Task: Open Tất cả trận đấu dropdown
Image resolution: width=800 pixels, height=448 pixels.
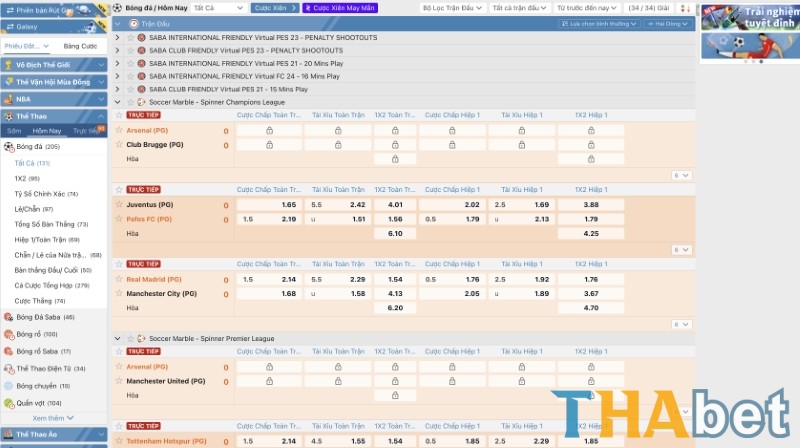Action: (519, 8)
